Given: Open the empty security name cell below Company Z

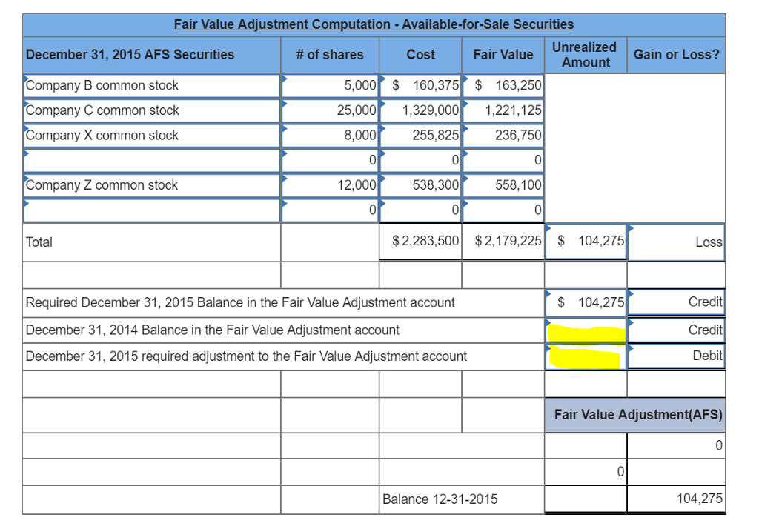Looking at the screenshot, I should coord(151,210).
